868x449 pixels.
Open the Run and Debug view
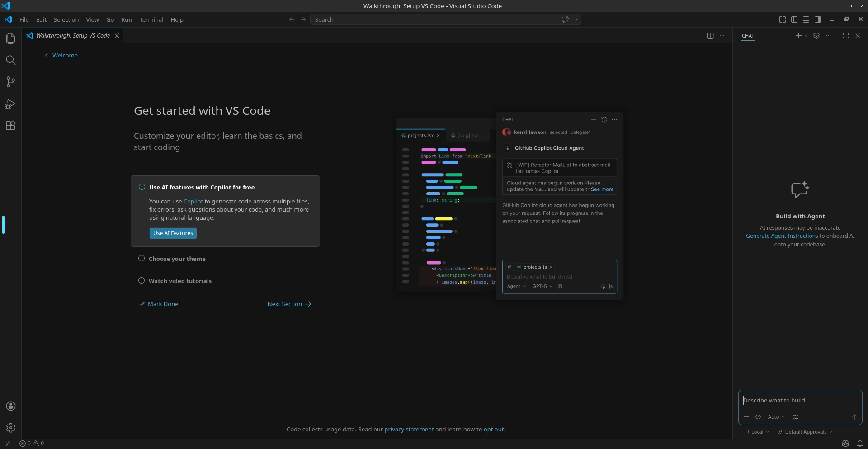coord(10,104)
